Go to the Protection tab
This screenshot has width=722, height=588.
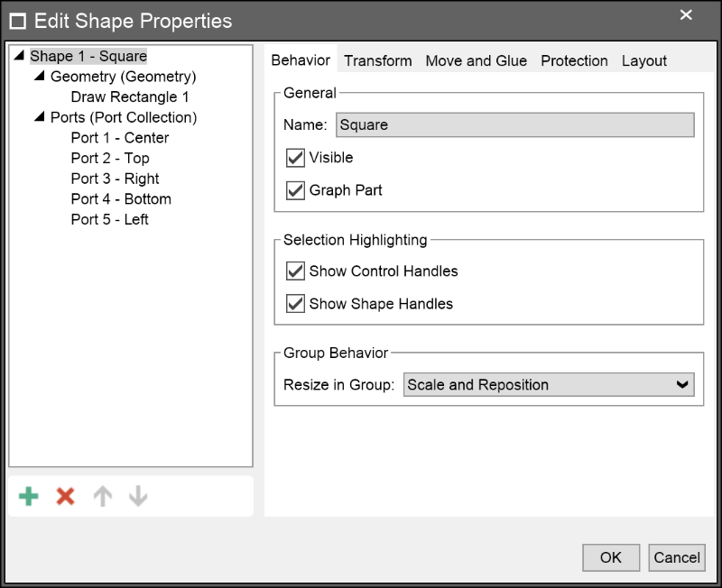pyautogui.click(x=574, y=60)
